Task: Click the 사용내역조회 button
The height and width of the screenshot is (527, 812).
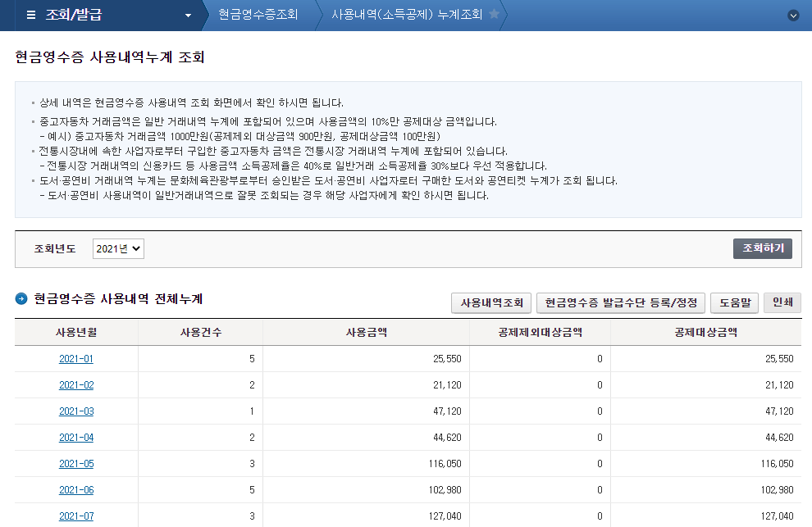Action: coord(490,302)
